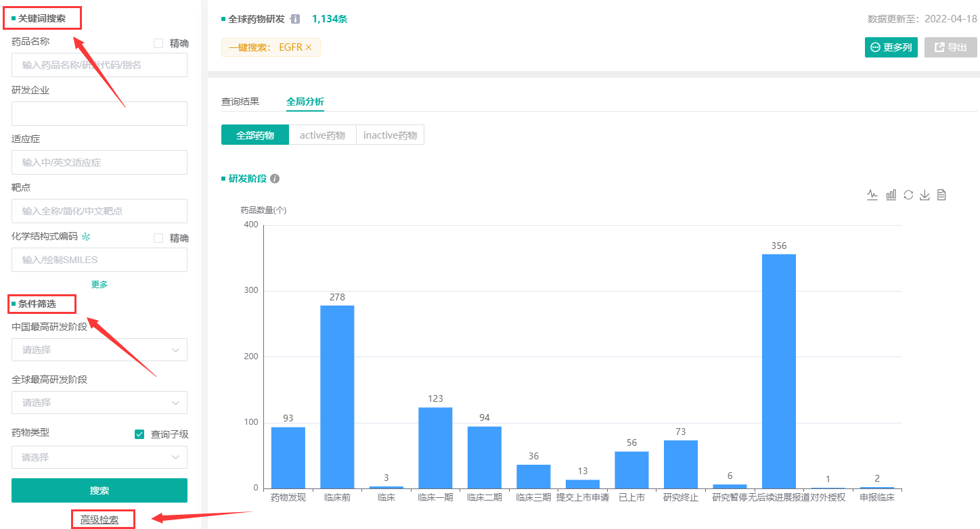Enable 精确 checkbox for 药品名称
This screenshot has width=980, height=529.
pos(158,43)
